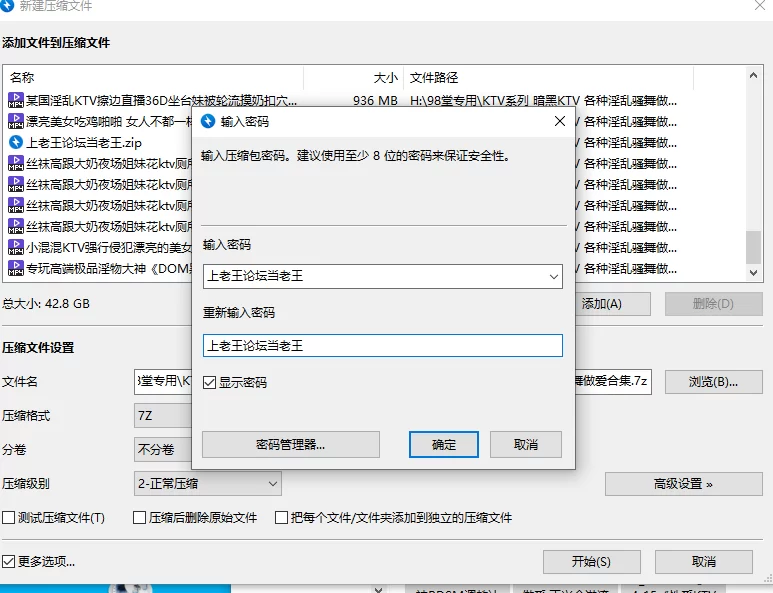The width and height of the screenshot is (773, 593).
Task: Open the 压缩级别 dropdown showing 2-正常压缩
Action: tap(208, 484)
